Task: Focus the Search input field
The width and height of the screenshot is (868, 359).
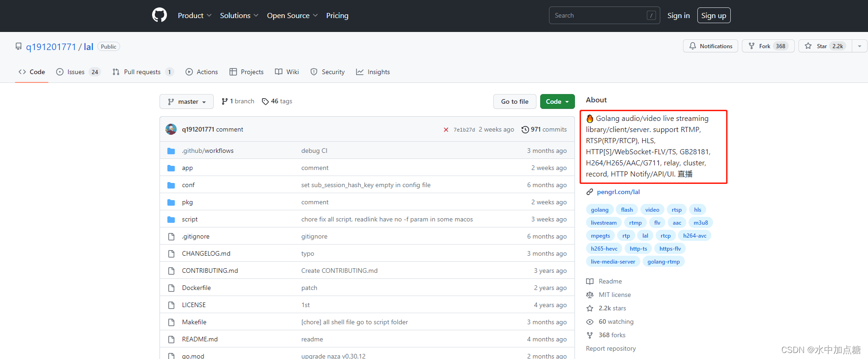Action: click(x=604, y=15)
